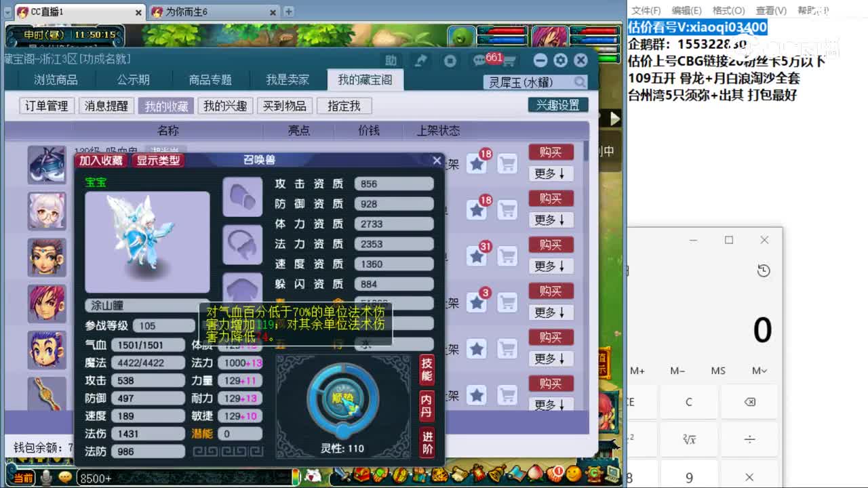Screen dimensions: 868x488
Task: Click 消息提醒 button
Action: coord(106,106)
